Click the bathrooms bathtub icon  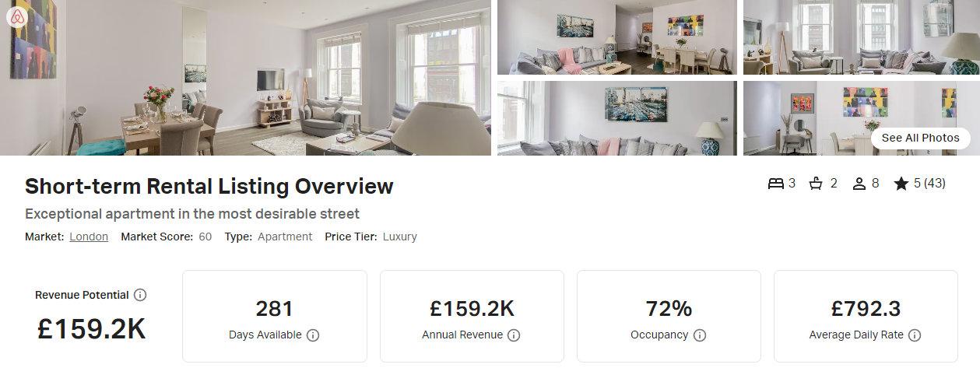tap(817, 184)
